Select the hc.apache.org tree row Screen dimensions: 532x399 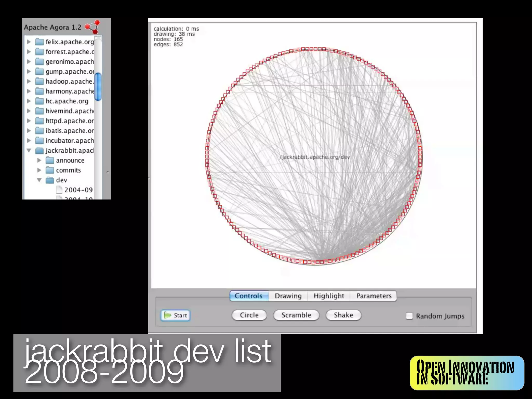click(x=67, y=101)
